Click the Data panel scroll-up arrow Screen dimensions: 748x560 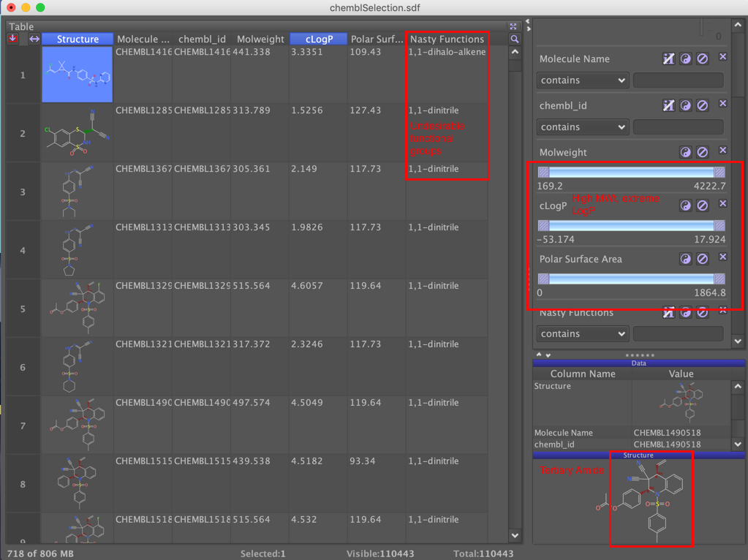pyautogui.click(x=738, y=386)
